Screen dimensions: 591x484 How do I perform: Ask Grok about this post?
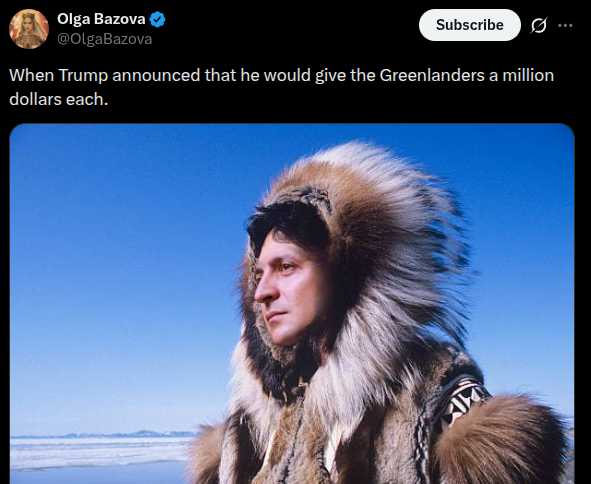539,25
